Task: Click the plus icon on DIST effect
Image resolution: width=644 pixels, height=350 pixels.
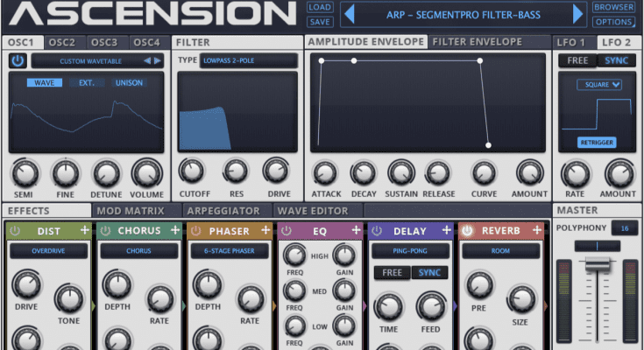Action: tap(84, 231)
